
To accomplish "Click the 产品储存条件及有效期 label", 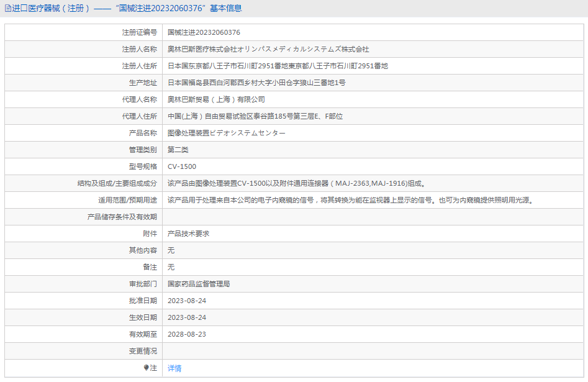I will tap(122, 217).
